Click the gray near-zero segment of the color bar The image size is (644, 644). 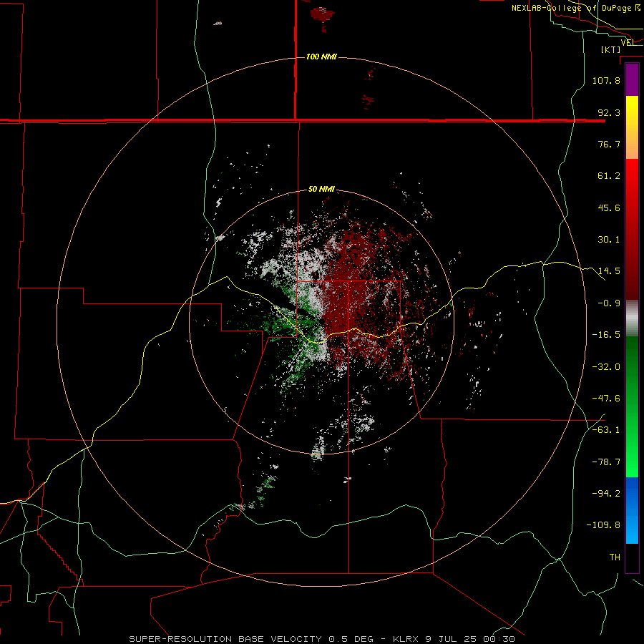pos(632,318)
